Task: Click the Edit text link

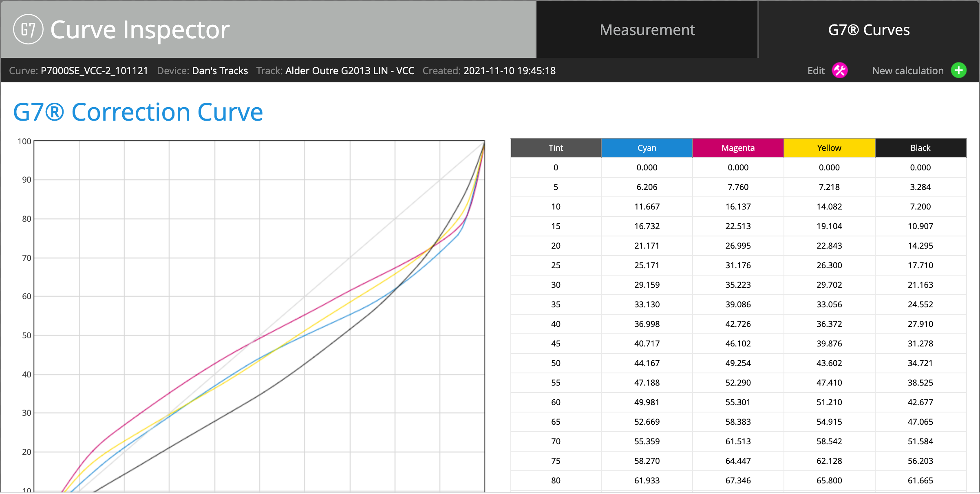Action: (x=816, y=71)
